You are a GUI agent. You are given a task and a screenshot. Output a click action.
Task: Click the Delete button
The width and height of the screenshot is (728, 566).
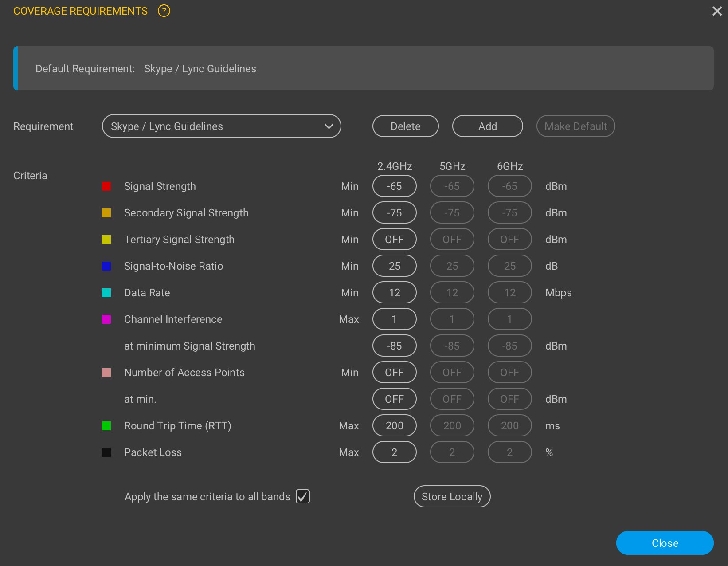pos(405,126)
